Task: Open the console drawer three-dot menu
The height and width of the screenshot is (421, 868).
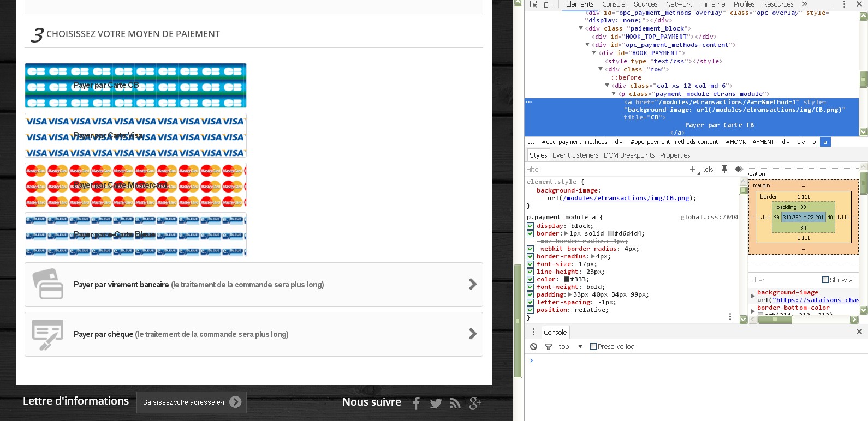Action: (534, 332)
